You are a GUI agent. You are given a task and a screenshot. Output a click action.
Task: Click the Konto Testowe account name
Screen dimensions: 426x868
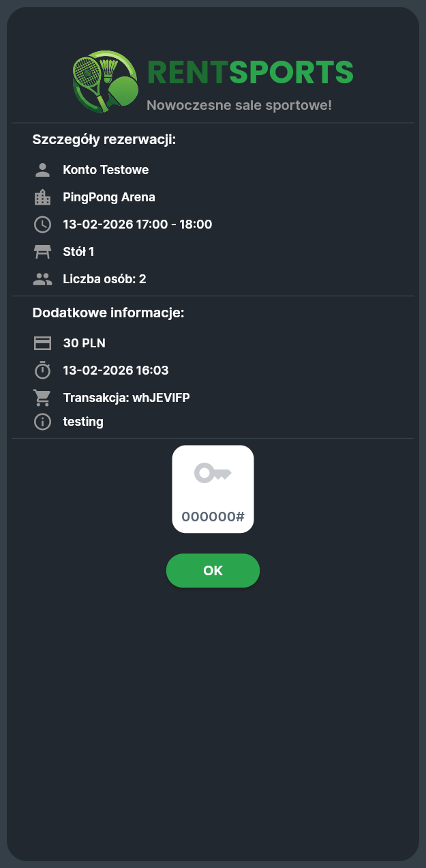point(106,170)
